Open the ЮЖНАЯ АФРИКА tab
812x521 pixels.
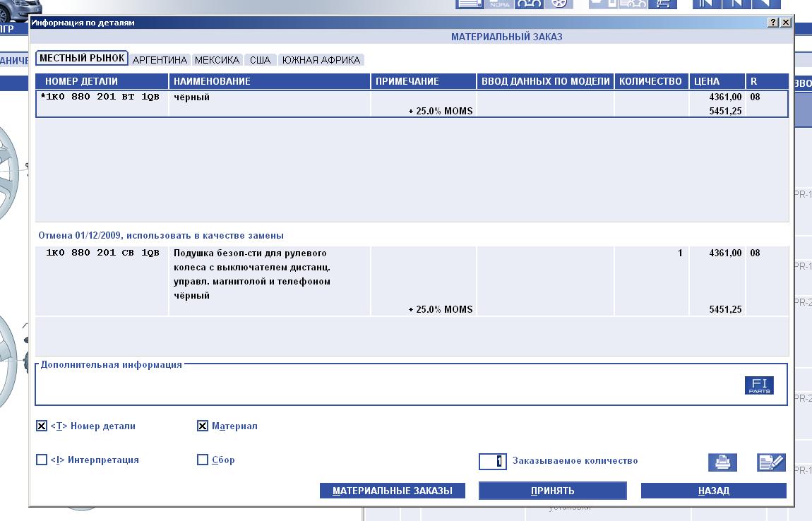pos(321,60)
